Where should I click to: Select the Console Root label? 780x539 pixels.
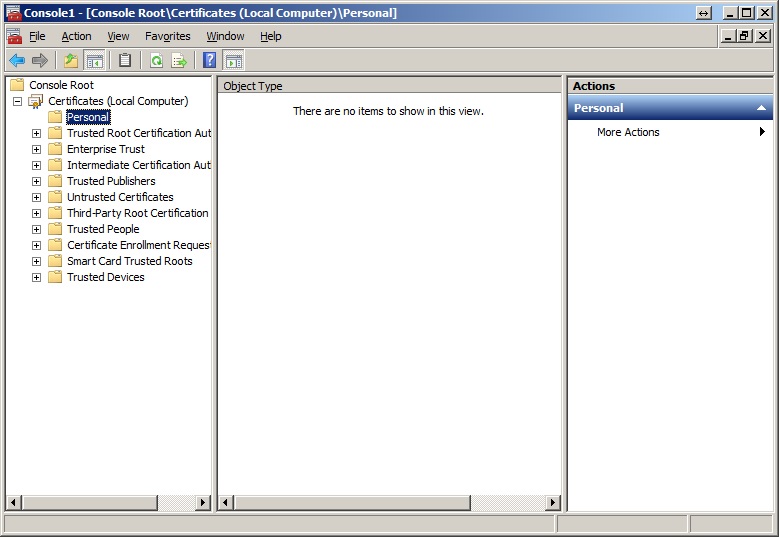coord(61,85)
